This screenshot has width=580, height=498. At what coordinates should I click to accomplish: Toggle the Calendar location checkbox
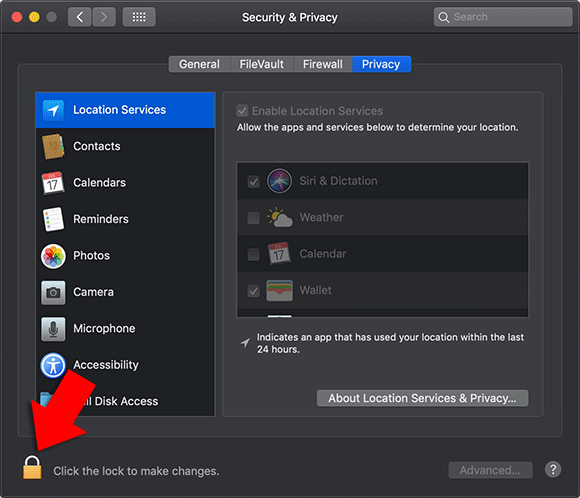pos(253,254)
